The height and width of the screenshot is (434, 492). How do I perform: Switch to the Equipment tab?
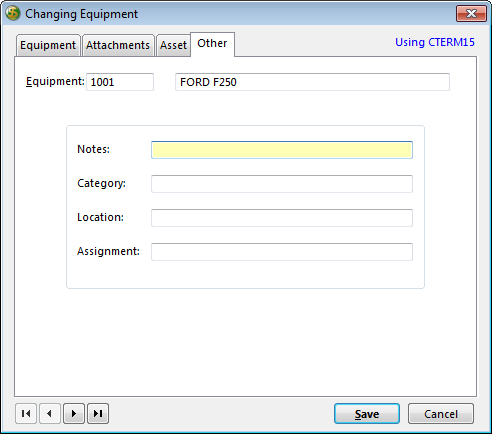click(x=48, y=45)
